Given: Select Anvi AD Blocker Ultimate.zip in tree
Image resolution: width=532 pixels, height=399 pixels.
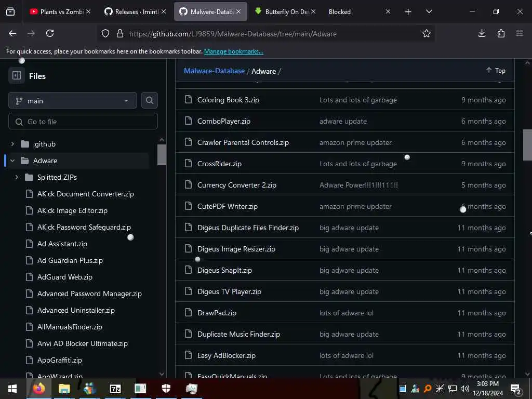Looking at the screenshot, I should coord(83,343).
